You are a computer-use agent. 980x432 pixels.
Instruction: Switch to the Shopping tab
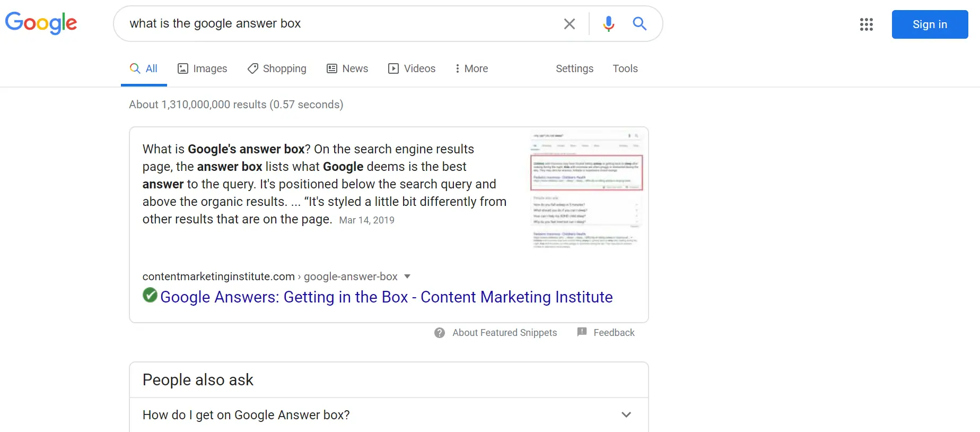point(277,68)
